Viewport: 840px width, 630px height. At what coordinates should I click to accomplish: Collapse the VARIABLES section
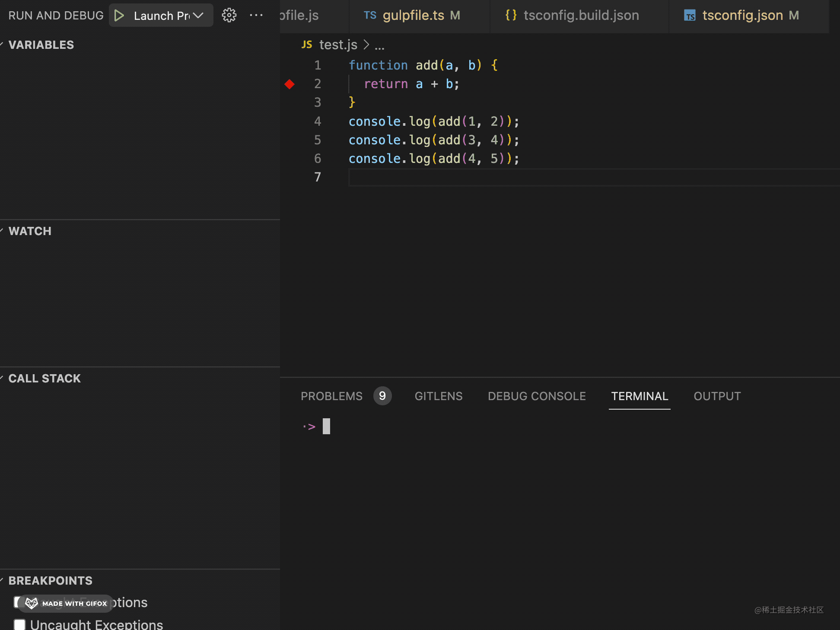coord(41,45)
